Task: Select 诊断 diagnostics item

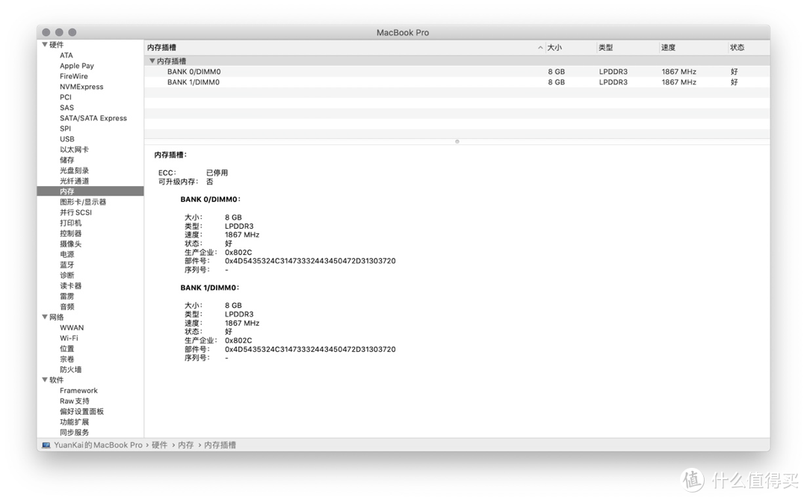Action: pyautogui.click(x=67, y=275)
